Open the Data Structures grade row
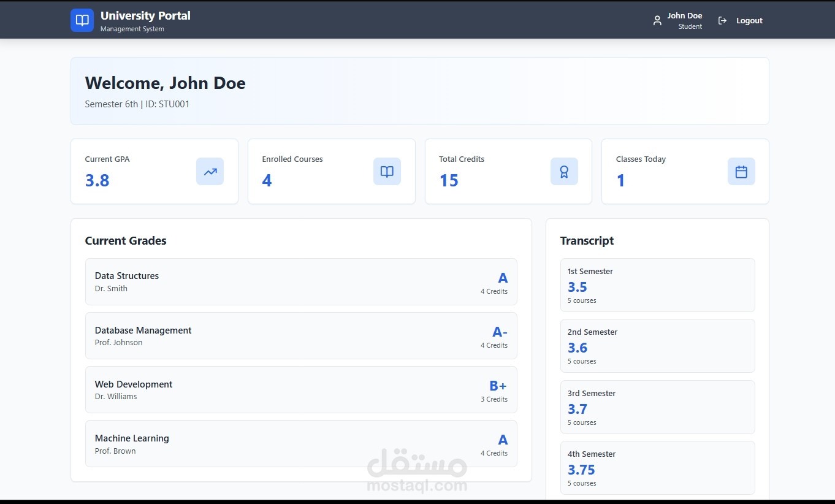The image size is (835, 504). point(301,281)
